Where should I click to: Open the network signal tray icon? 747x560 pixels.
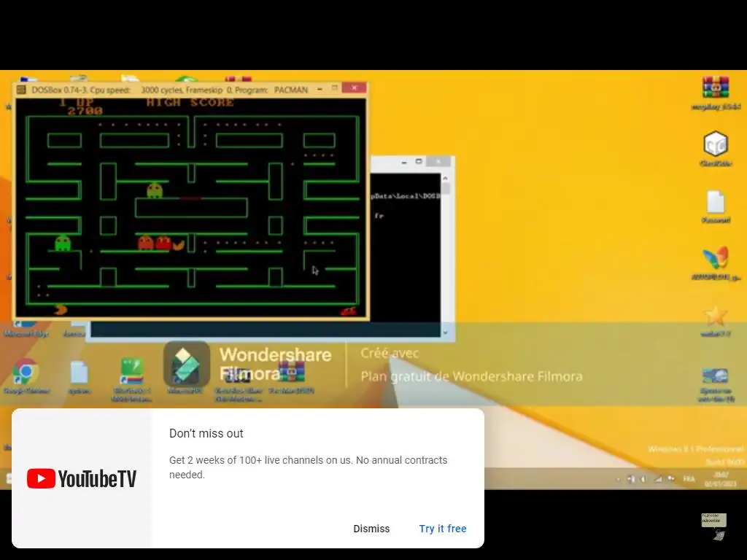pos(659,479)
